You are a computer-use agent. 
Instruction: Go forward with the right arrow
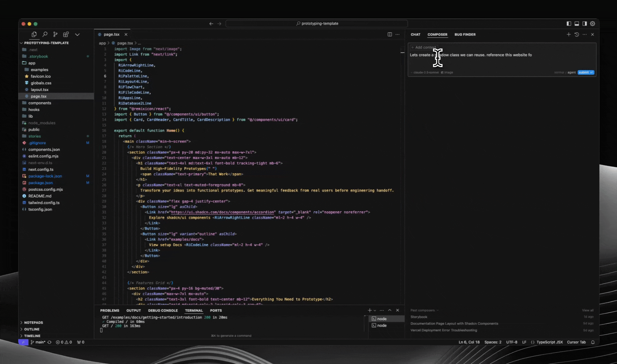coord(219,24)
